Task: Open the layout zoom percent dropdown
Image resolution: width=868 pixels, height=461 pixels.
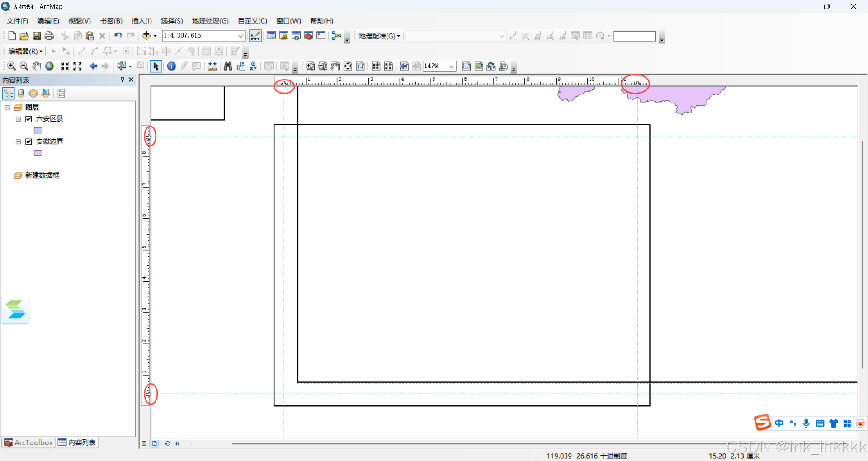Action: pyautogui.click(x=451, y=66)
